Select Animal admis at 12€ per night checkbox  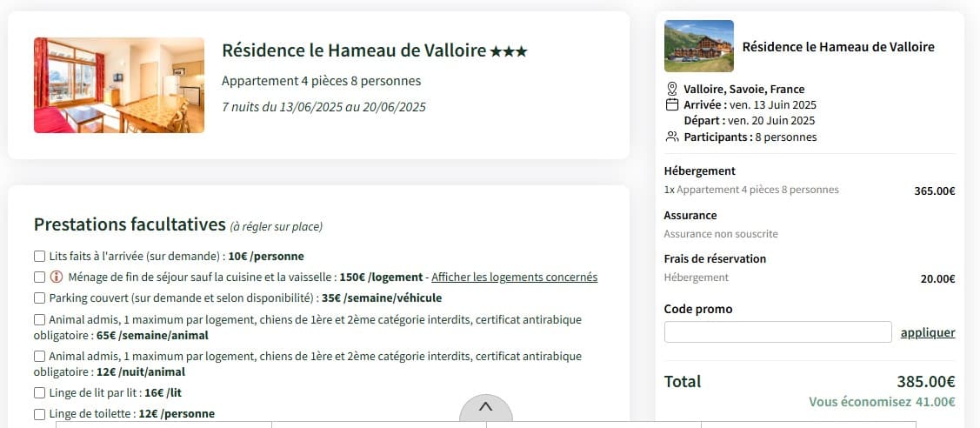coord(39,357)
